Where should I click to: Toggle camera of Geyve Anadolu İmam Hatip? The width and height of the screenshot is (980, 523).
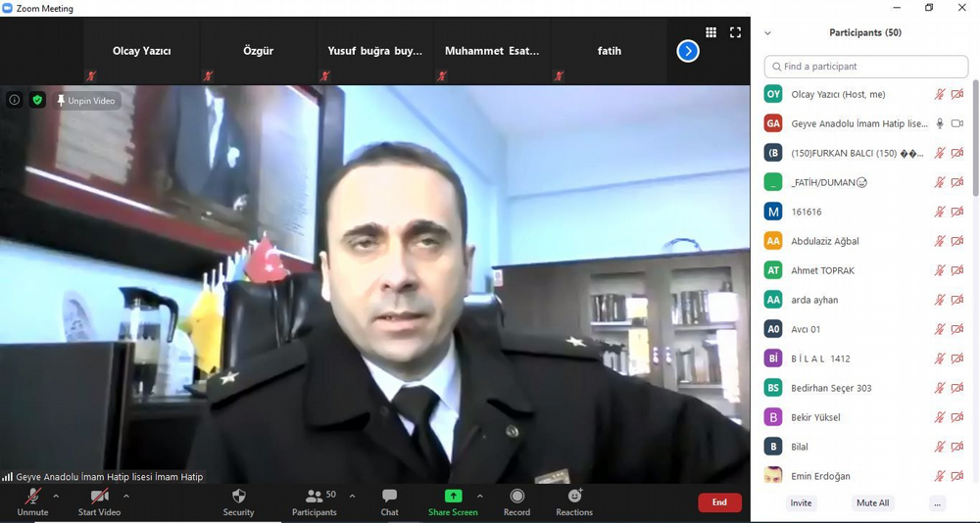click(956, 123)
